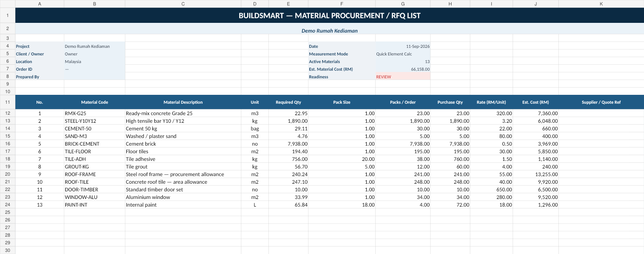
Task: Select the 'Client / Owner' label cell
Action: tap(39, 54)
